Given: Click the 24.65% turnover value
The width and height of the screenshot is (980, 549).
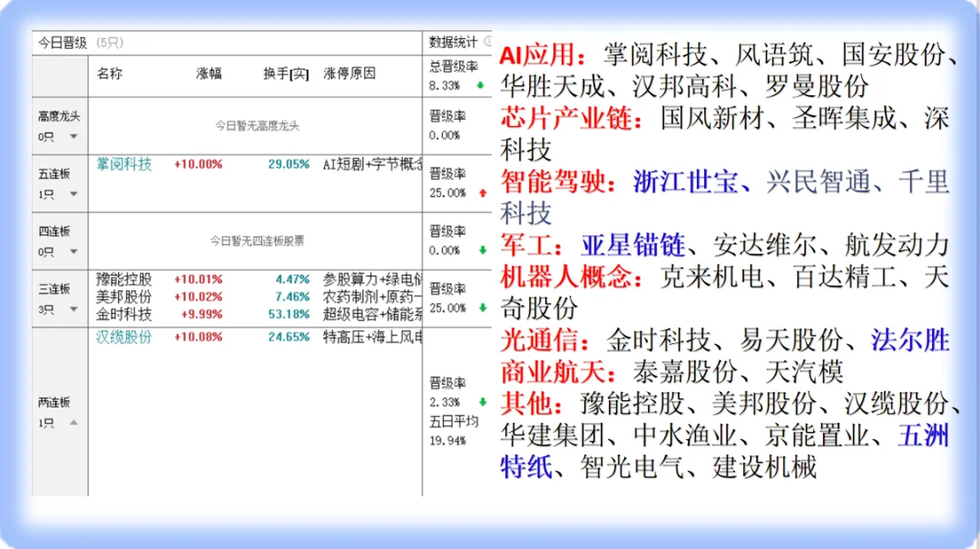Looking at the screenshot, I should [289, 337].
